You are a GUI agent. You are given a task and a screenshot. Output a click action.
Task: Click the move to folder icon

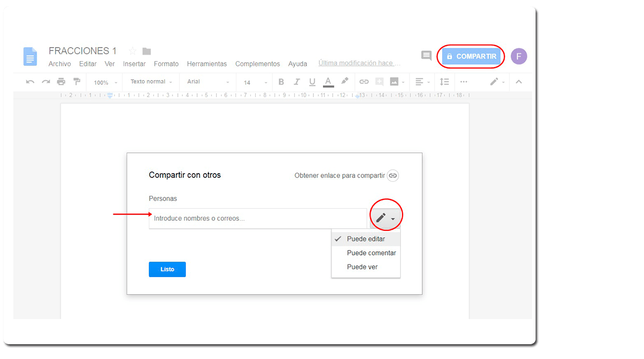pos(146,51)
